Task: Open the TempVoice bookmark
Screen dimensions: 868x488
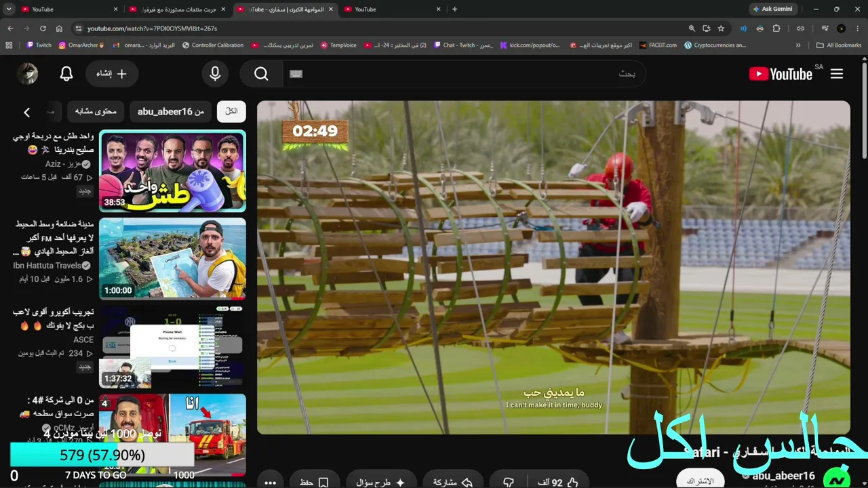Action: tap(338, 45)
